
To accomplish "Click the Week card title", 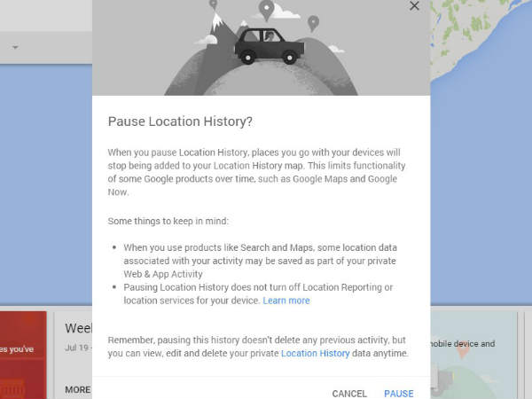I will coord(78,328).
